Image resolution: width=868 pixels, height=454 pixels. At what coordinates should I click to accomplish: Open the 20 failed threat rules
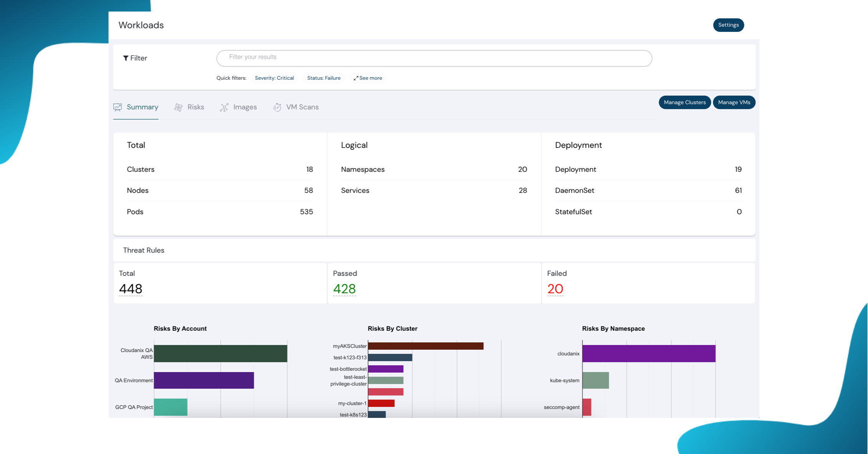click(555, 288)
